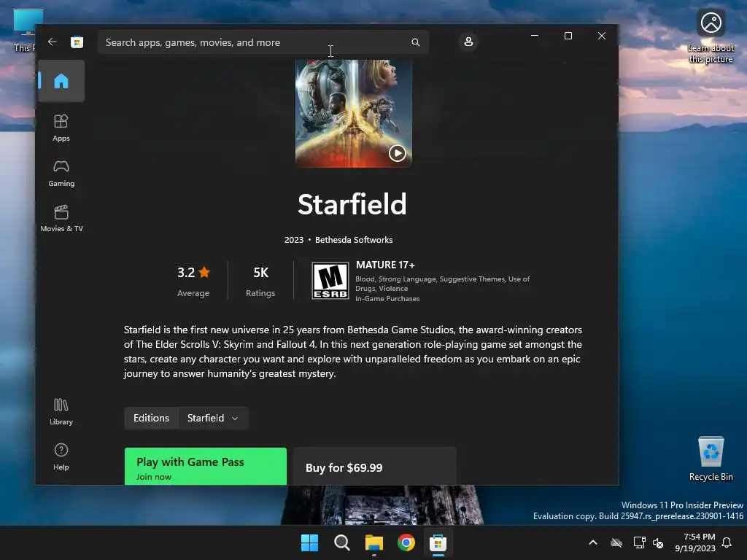Click Learn about this picture icon
Screen dimensions: 747x560
tap(711, 36)
